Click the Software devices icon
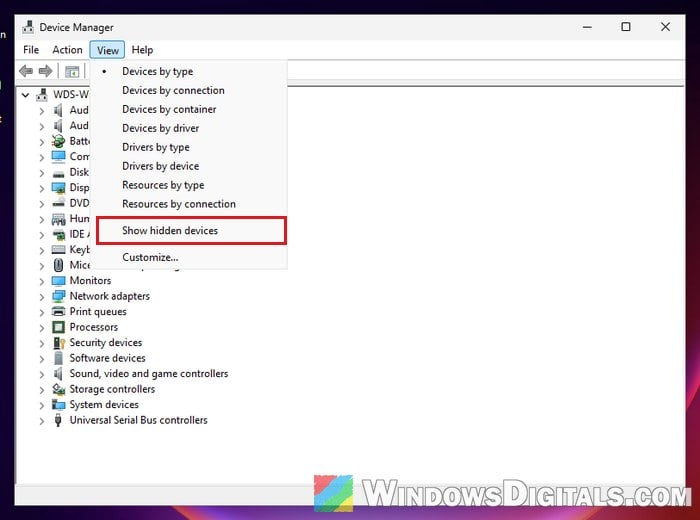Viewport: 700px width, 520px height. [58, 358]
